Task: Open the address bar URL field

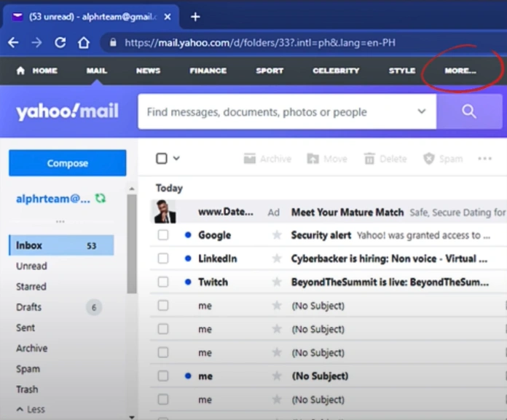Action: pos(259,43)
